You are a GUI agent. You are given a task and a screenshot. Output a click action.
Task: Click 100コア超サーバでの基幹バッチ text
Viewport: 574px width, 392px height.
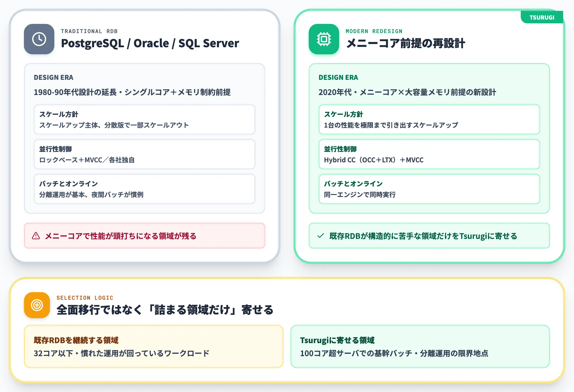394,353
